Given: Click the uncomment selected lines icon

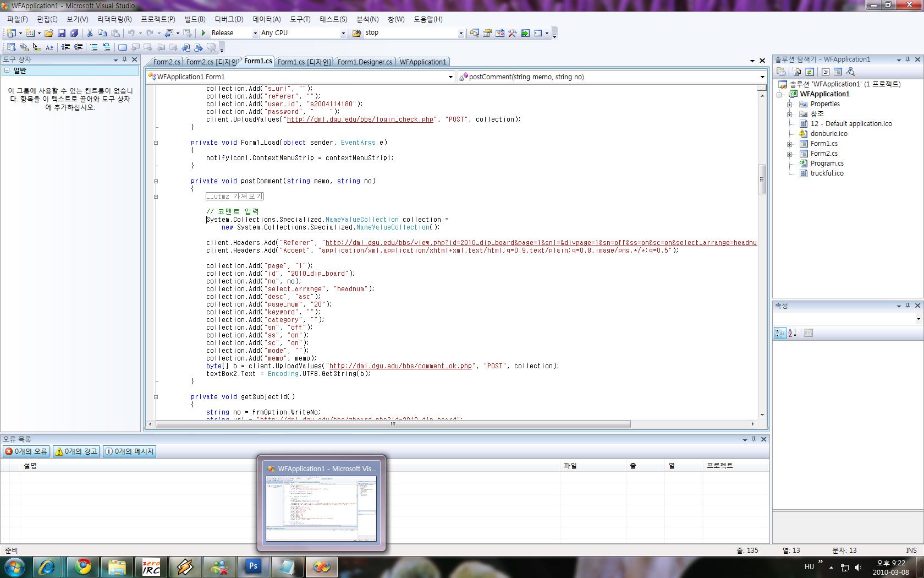Looking at the screenshot, I should [107, 47].
